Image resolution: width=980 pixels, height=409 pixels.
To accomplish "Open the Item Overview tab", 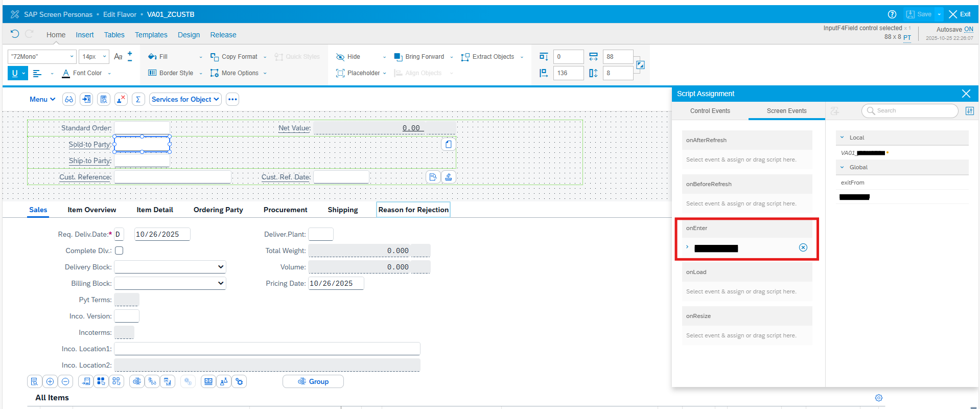I will [92, 210].
